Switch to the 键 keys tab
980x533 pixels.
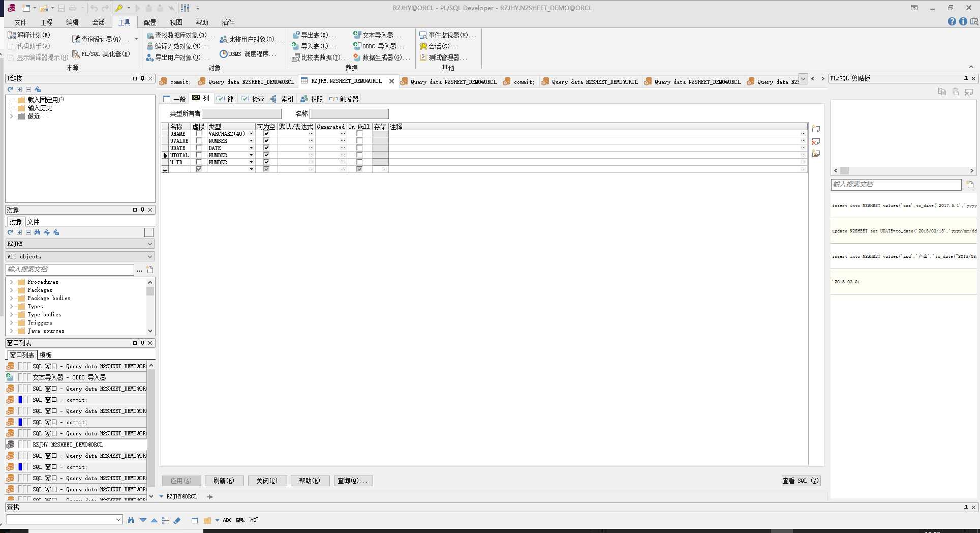tap(225, 99)
